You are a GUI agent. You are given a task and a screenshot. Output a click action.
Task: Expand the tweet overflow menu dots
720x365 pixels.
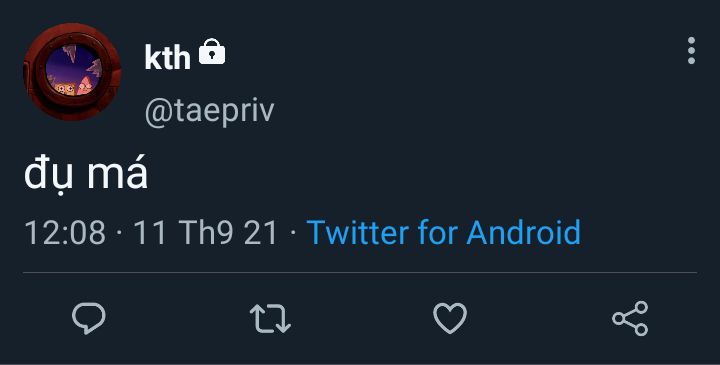coord(691,51)
